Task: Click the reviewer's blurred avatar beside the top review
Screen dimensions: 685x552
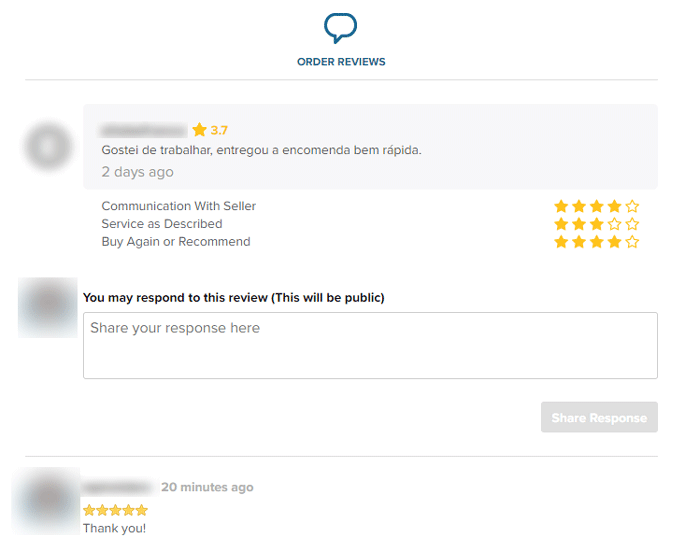Action: [x=49, y=147]
